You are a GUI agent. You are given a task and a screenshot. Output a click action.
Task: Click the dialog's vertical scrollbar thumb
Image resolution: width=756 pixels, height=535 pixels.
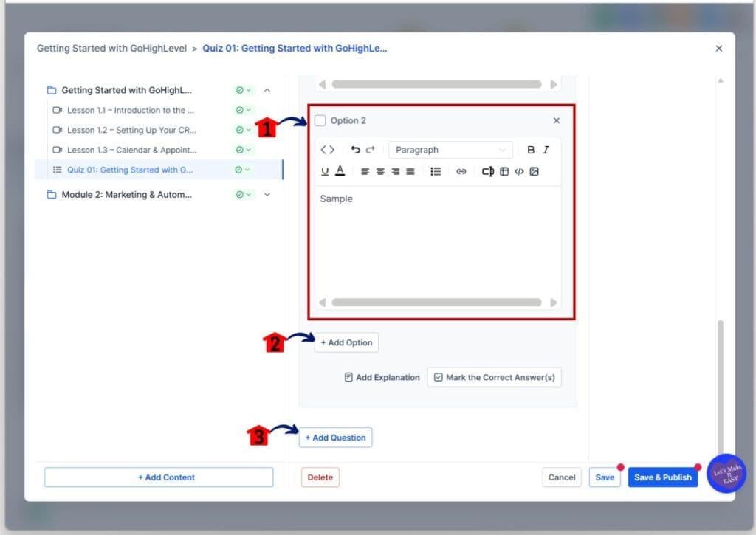click(x=721, y=387)
